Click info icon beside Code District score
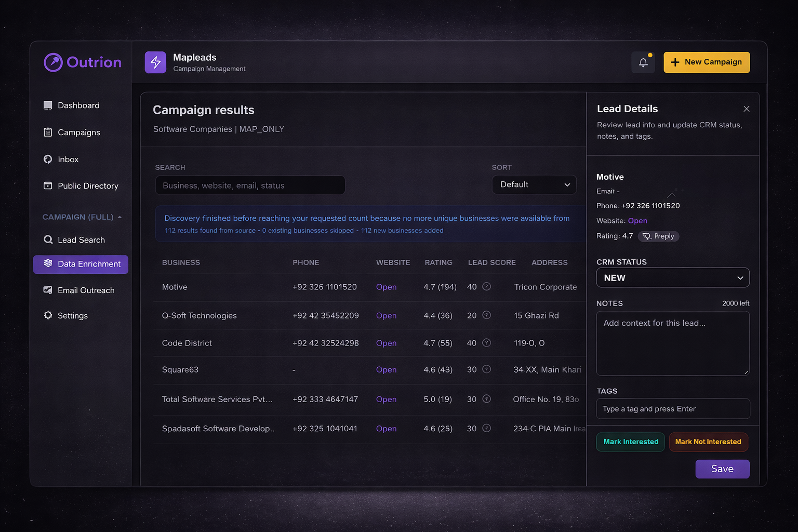Screen dimensions: 798x532 (486, 342)
